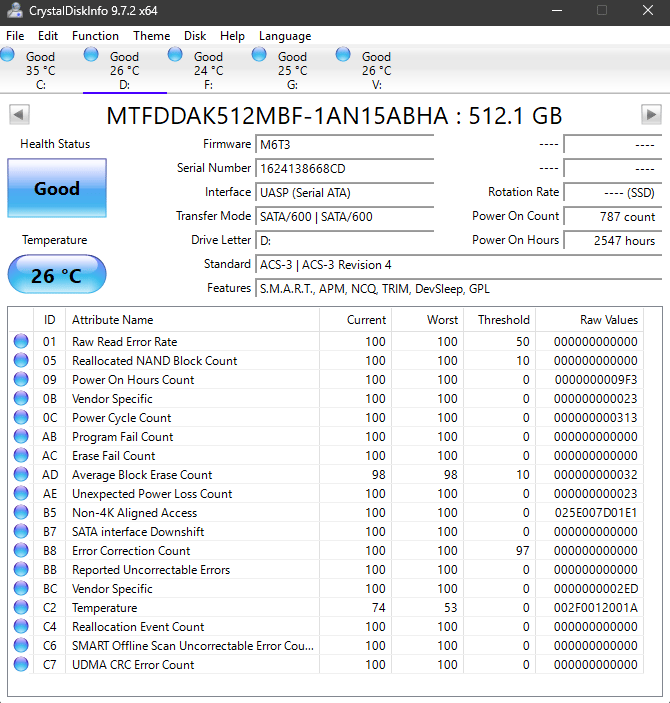Click threshold value 97 in Error Correction row
This screenshot has width=670, height=703.
click(522, 551)
